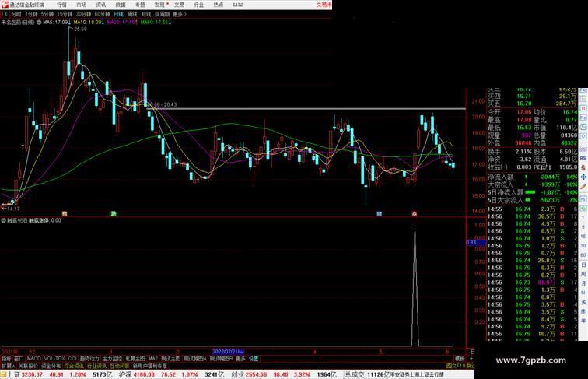The image size is (588, 379).
Task: Apply the 趋势动力 indicator
Action: pyautogui.click(x=89, y=359)
